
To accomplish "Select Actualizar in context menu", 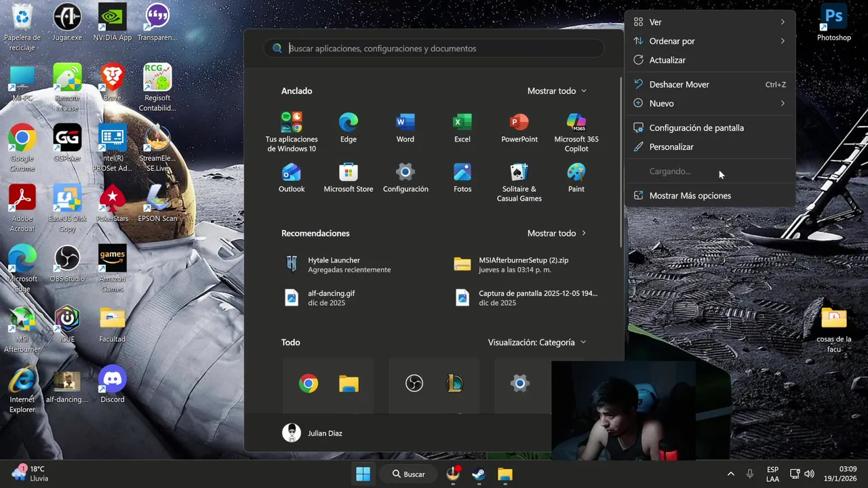I will click(709, 60).
